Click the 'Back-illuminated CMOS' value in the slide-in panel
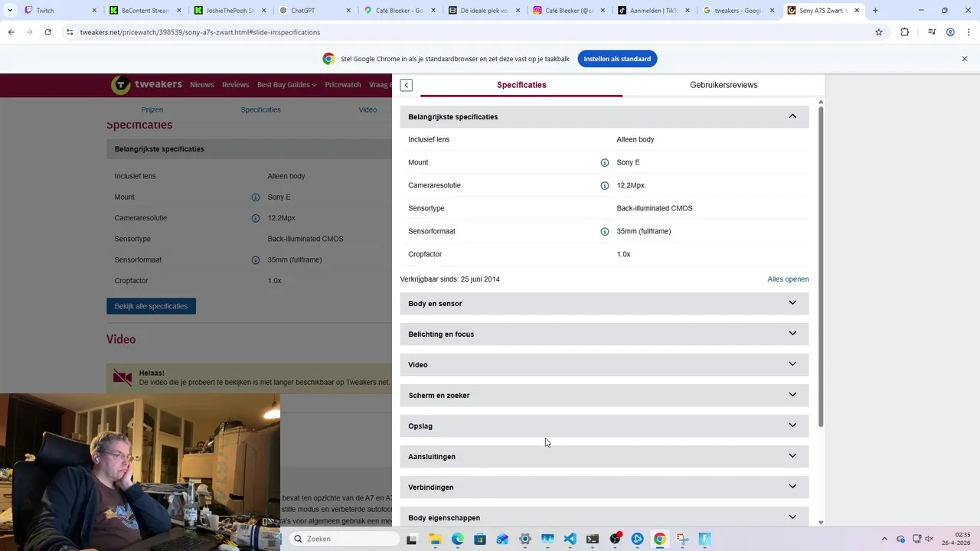 click(x=655, y=208)
